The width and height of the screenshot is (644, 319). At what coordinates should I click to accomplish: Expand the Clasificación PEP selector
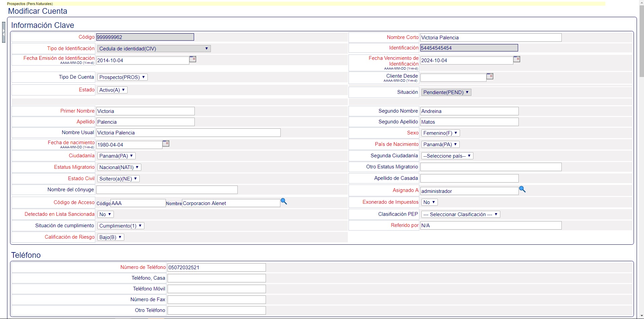tap(460, 214)
